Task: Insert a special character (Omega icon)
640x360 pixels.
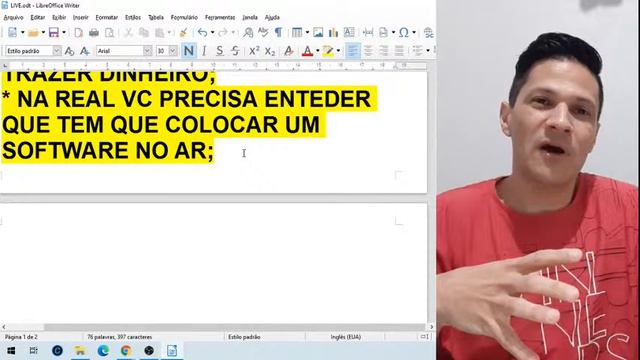Action: tap(404, 32)
